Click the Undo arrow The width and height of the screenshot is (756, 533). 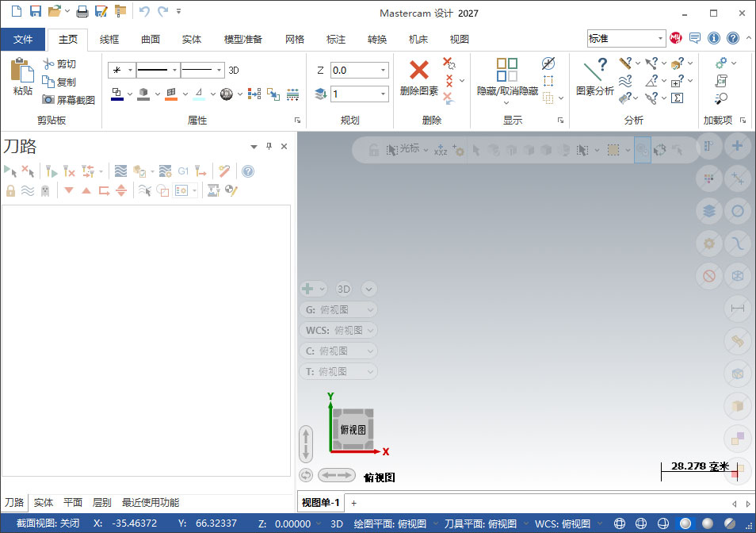[x=144, y=11]
